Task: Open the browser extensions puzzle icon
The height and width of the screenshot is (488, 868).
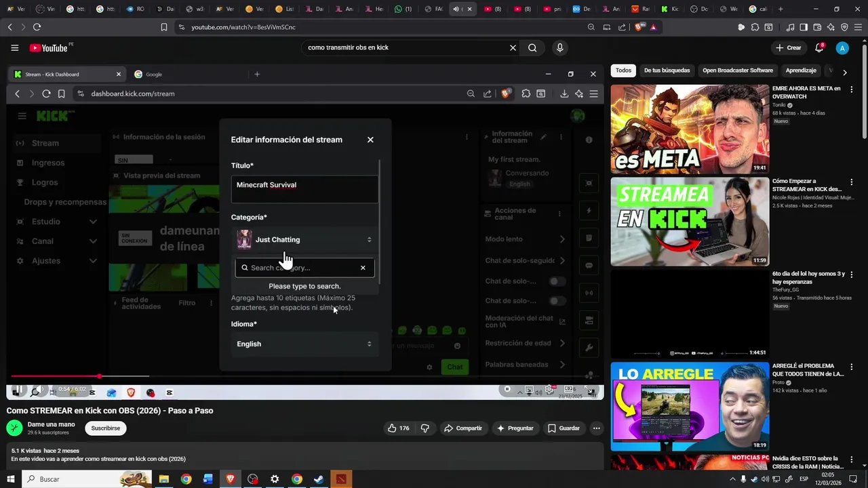Action: (755, 27)
